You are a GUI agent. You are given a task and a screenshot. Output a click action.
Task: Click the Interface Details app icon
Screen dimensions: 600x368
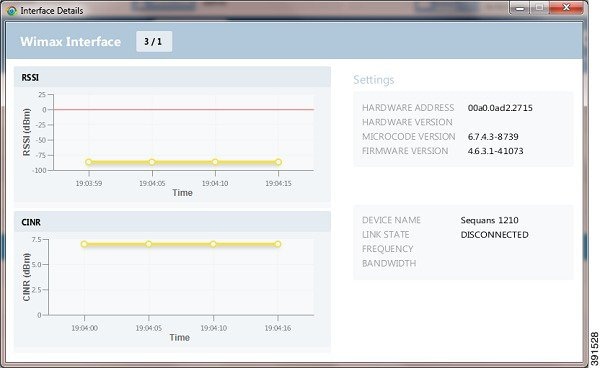tap(12, 11)
